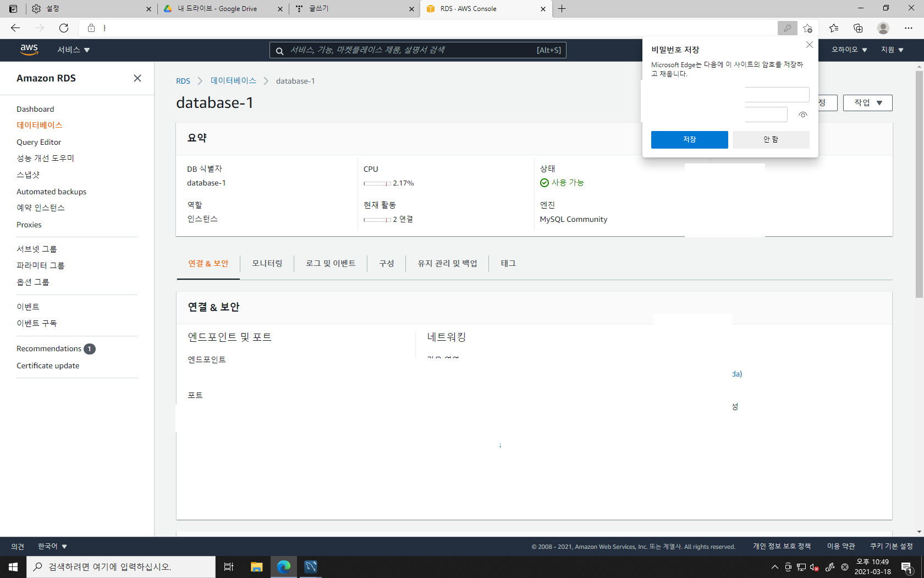Open Edge settings and more menu
Screen dimensions: 924x578
point(908,28)
